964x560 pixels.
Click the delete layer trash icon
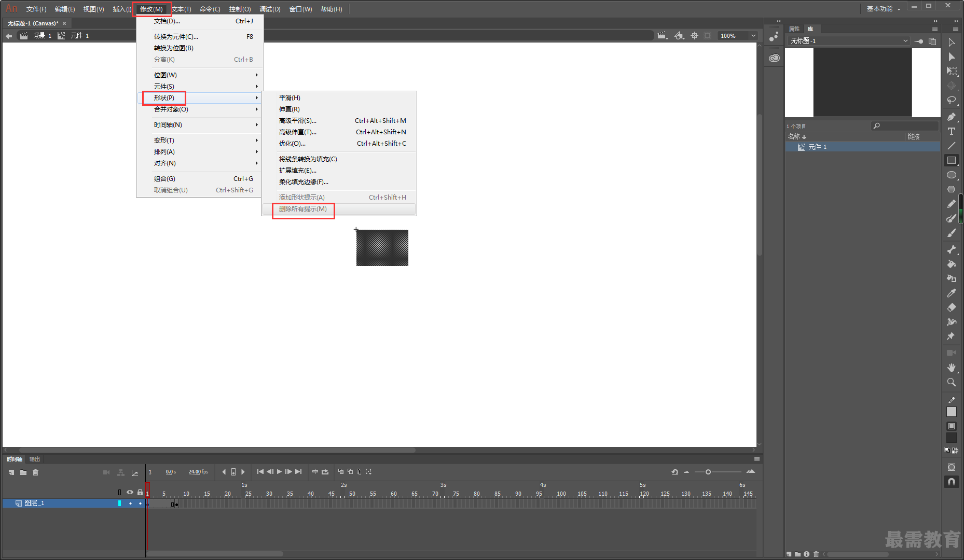(36, 472)
